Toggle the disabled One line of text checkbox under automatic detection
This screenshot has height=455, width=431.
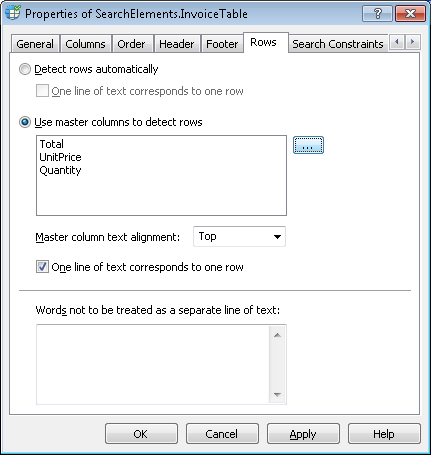coord(42,91)
